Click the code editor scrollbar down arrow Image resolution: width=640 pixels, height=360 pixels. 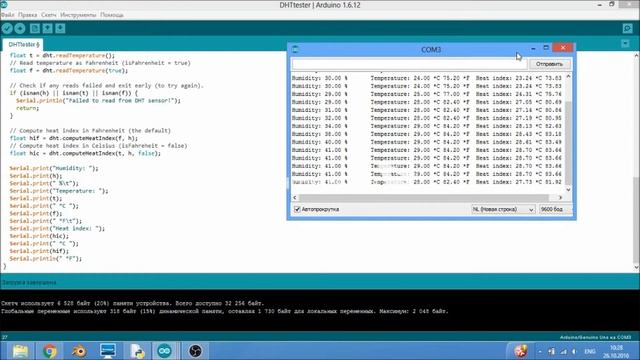pos(636,267)
